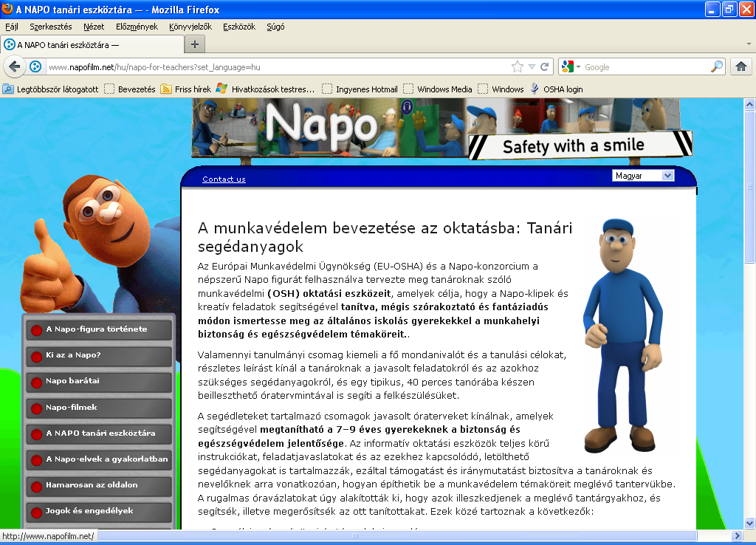The width and height of the screenshot is (756, 545).
Task: Open the Windows bookmark
Action: tap(501, 89)
